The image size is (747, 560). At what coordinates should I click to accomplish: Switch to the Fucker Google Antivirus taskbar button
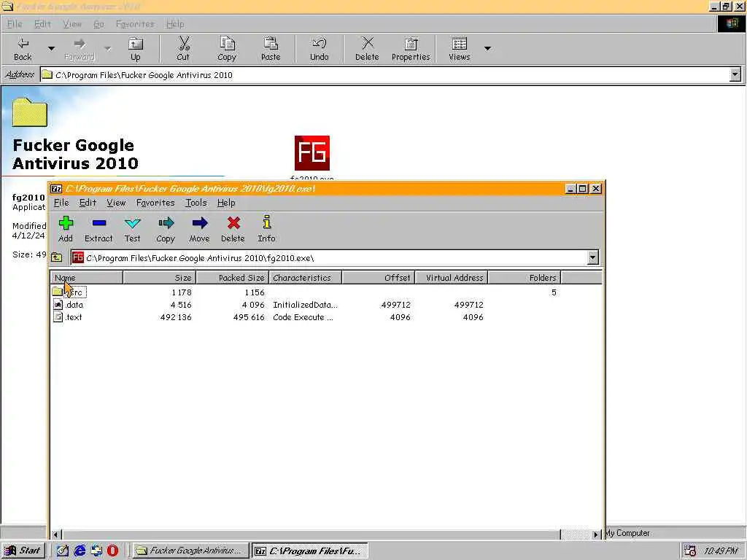pyautogui.click(x=190, y=551)
